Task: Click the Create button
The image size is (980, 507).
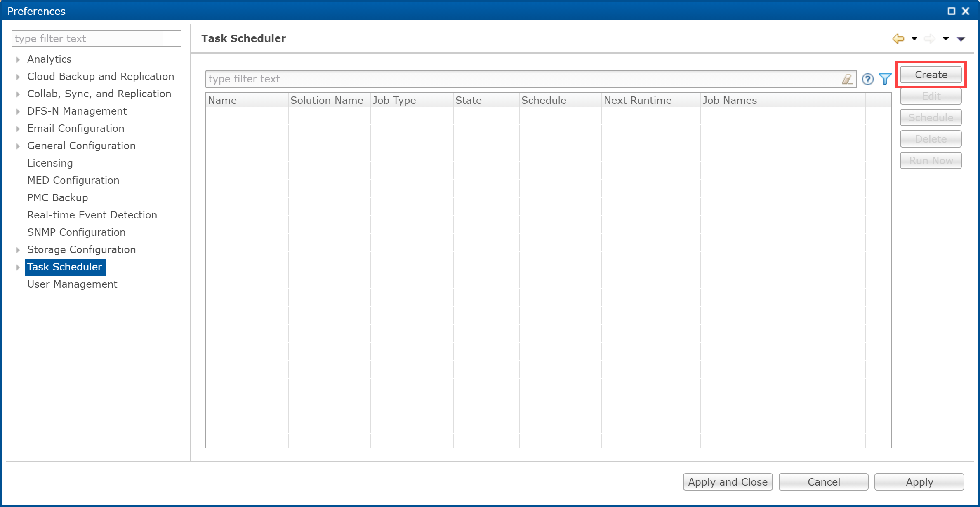Action: coord(931,75)
